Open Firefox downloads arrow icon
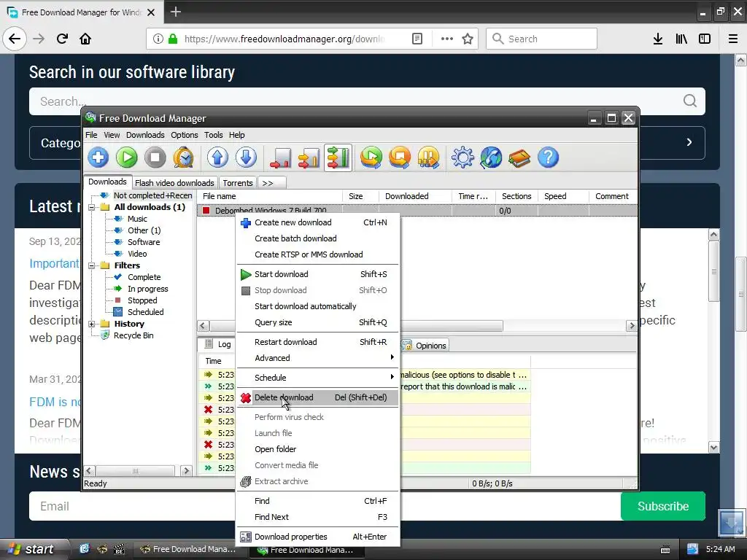This screenshot has height=560, width=747. coord(658,39)
